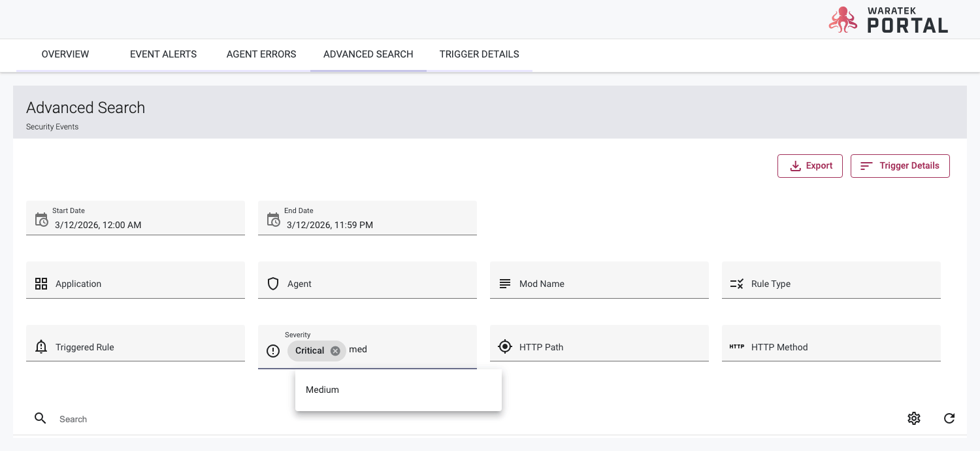The width and height of the screenshot is (980, 451).
Task: Click the Export button
Action: pos(810,166)
